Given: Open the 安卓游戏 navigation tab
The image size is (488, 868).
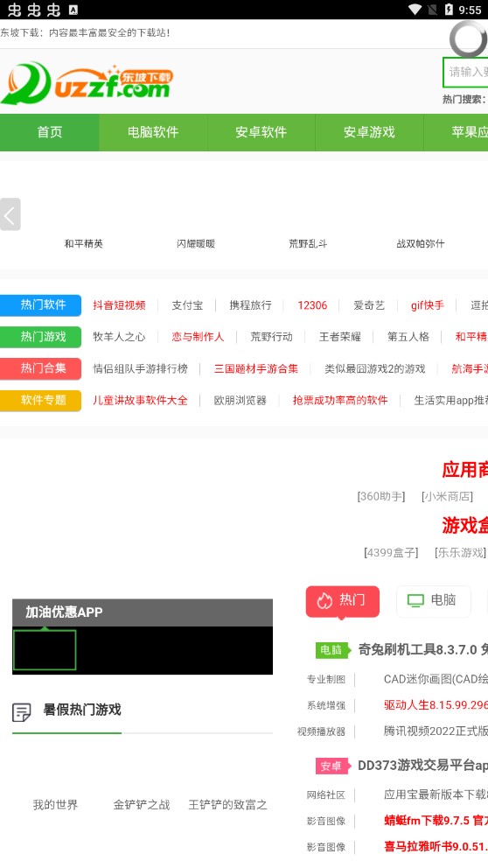Looking at the screenshot, I should click(369, 132).
